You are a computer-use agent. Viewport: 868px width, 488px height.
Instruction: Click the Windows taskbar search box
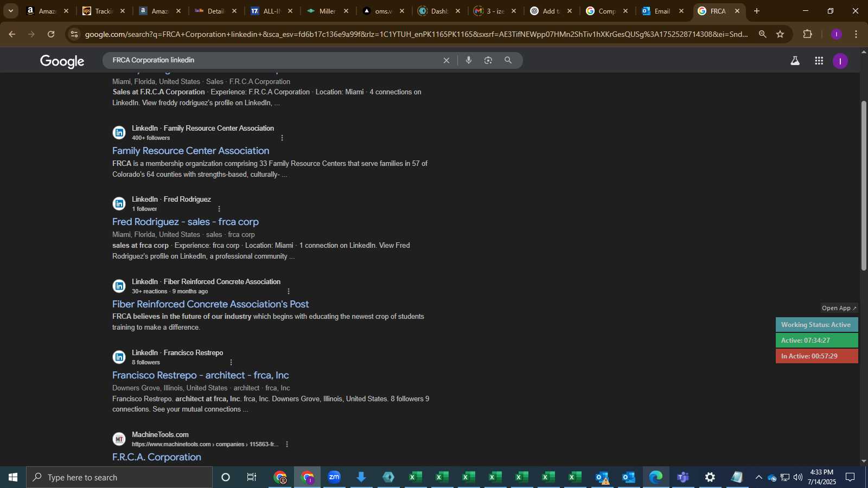(119, 477)
